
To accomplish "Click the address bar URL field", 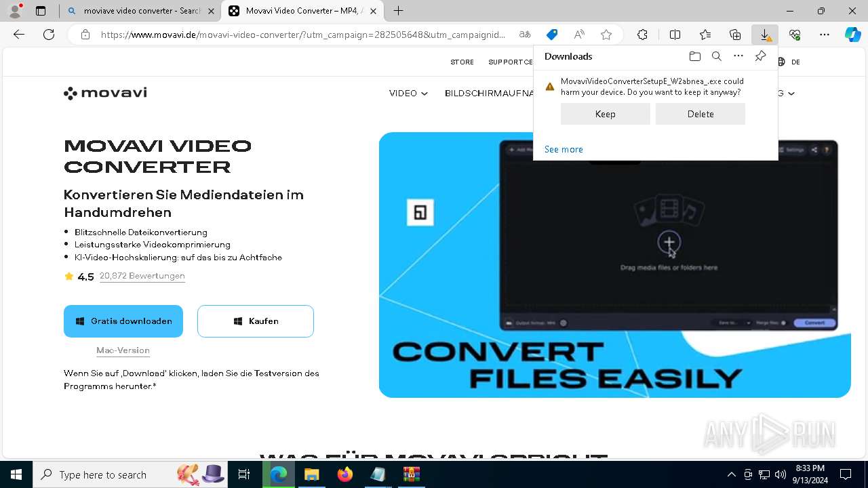I will coord(303,35).
